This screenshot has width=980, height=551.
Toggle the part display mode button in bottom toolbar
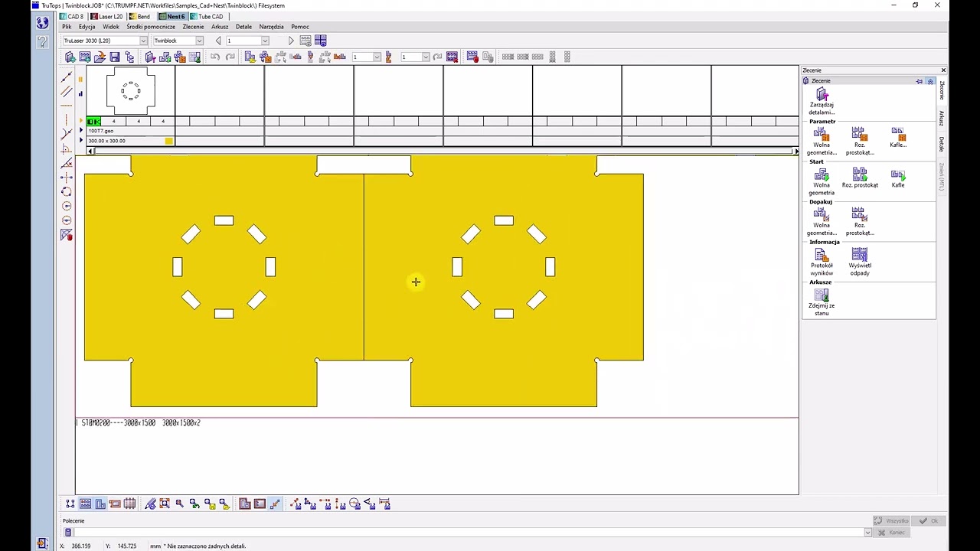(x=245, y=504)
